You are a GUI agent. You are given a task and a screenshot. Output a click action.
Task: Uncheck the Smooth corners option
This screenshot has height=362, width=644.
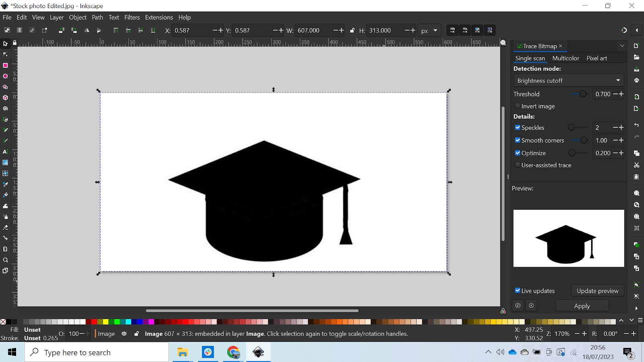[518, 140]
